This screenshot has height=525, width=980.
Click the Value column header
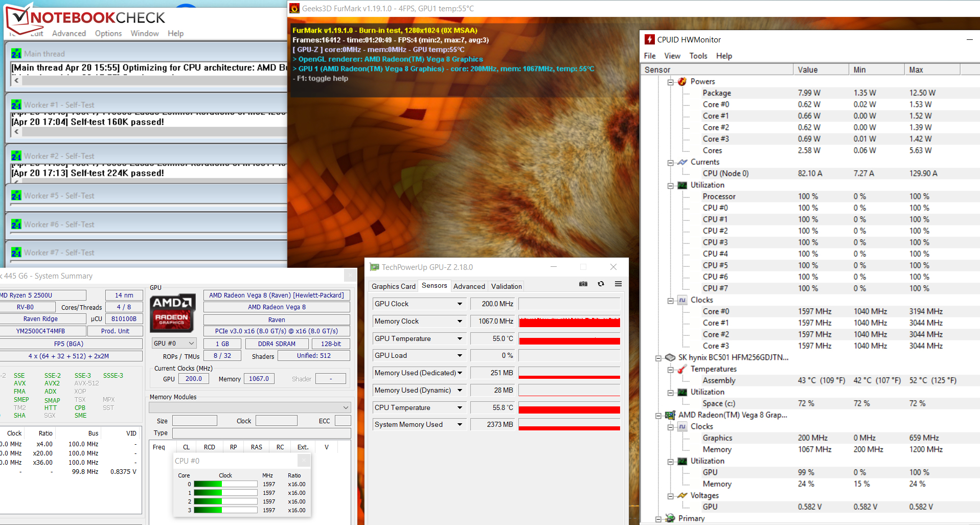(x=821, y=70)
